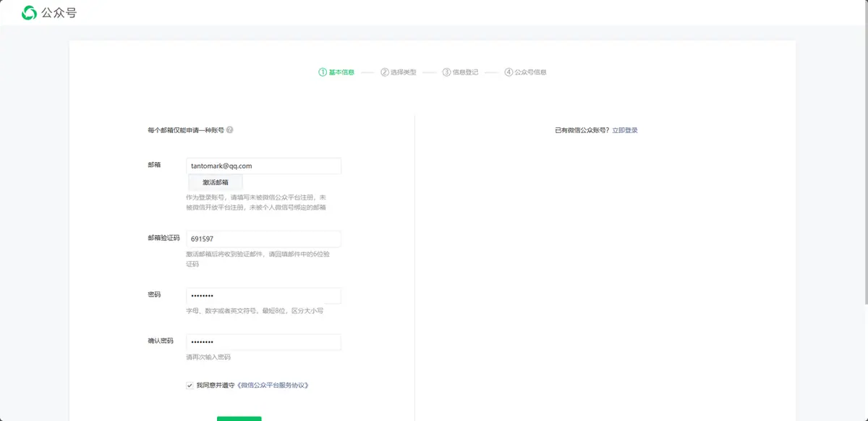Select step 3 信息登记
868x421 pixels.
coord(461,72)
